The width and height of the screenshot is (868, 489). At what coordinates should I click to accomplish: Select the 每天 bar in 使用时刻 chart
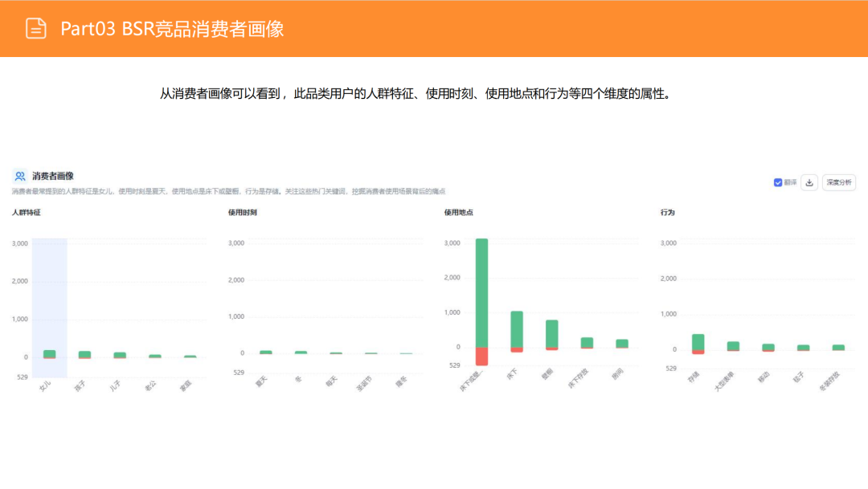(x=336, y=353)
